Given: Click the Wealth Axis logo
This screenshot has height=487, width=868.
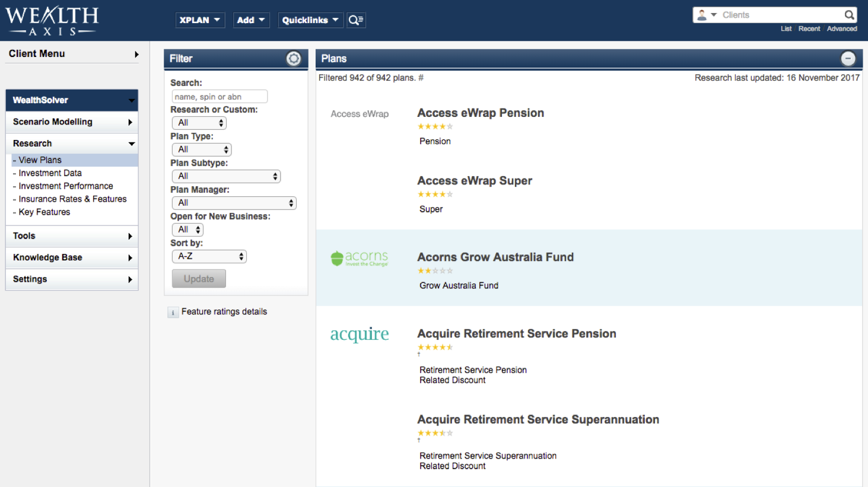Looking at the screenshot, I should [52, 21].
